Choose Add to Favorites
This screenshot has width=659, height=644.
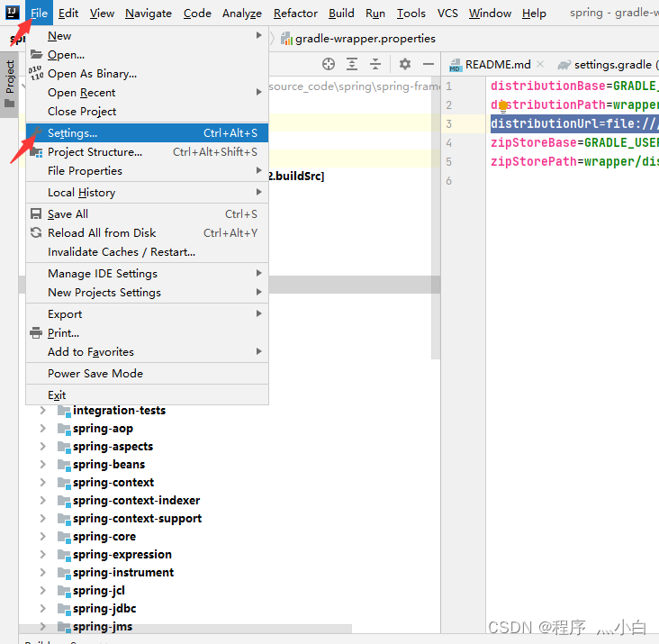pyautogui.click(x=147, y=352)
